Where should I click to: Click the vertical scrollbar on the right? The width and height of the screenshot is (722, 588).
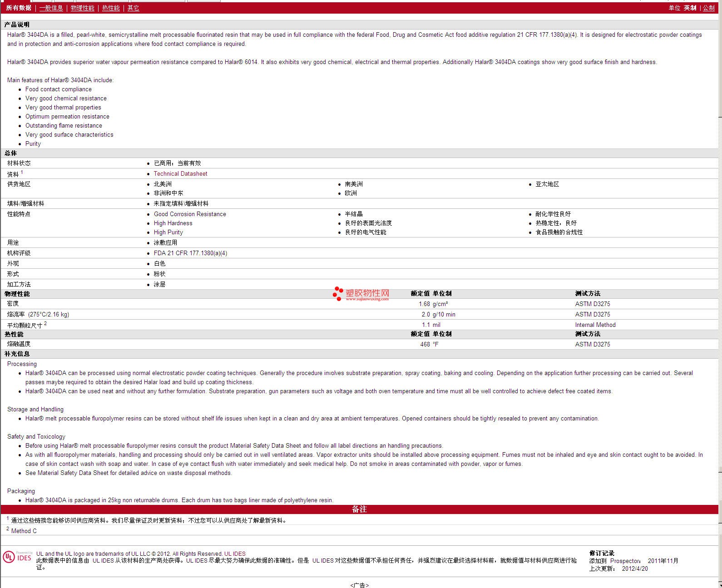[720, 294]
